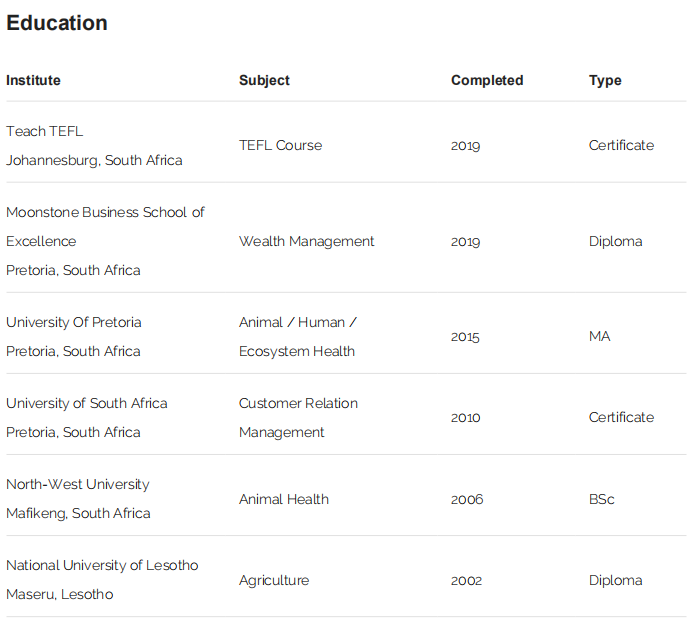The image size is (695, 629).
Task: Click the Institute column header
Action: click(x=33, y=80)
